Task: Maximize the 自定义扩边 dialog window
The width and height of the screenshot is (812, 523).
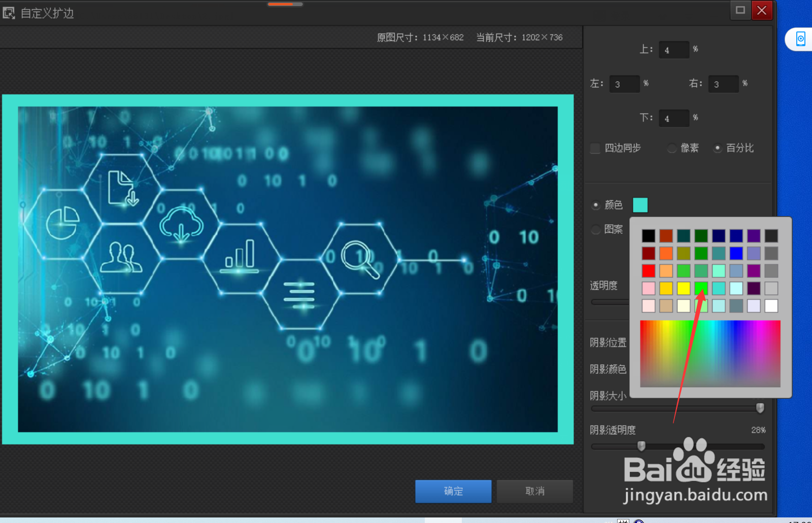Action: [x=740, y=10]
